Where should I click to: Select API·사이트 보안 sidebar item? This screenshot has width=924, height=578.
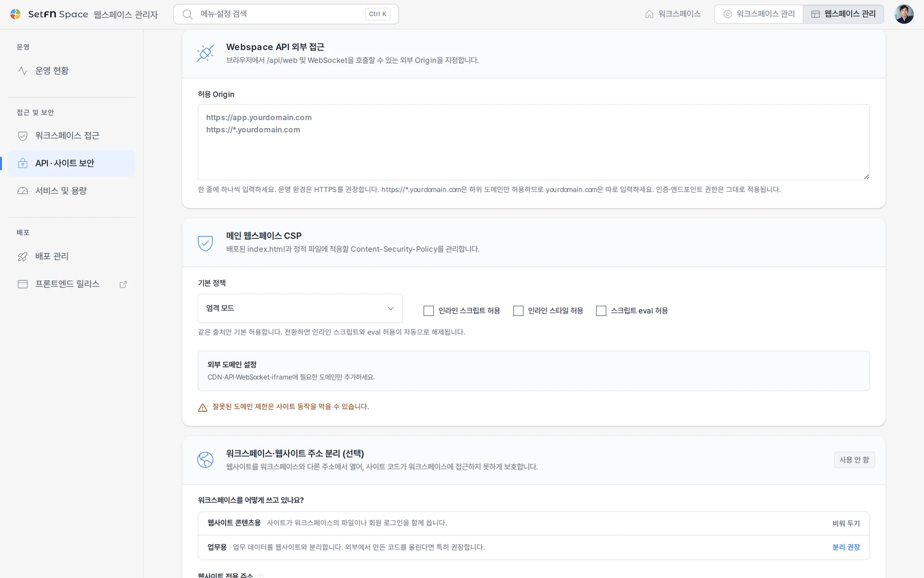pyautogui.click(x=72, y=163)
